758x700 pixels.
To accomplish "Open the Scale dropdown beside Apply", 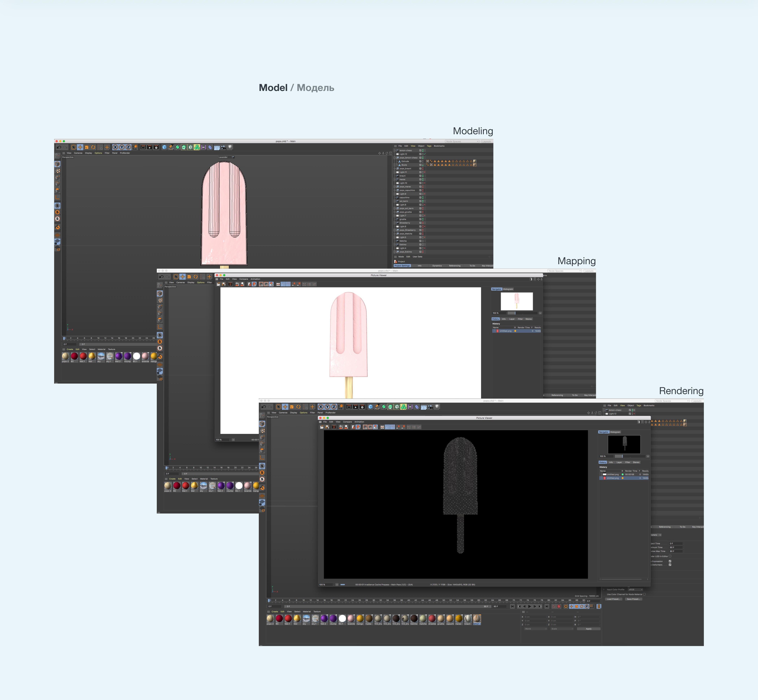I will (x=562, y=629).
